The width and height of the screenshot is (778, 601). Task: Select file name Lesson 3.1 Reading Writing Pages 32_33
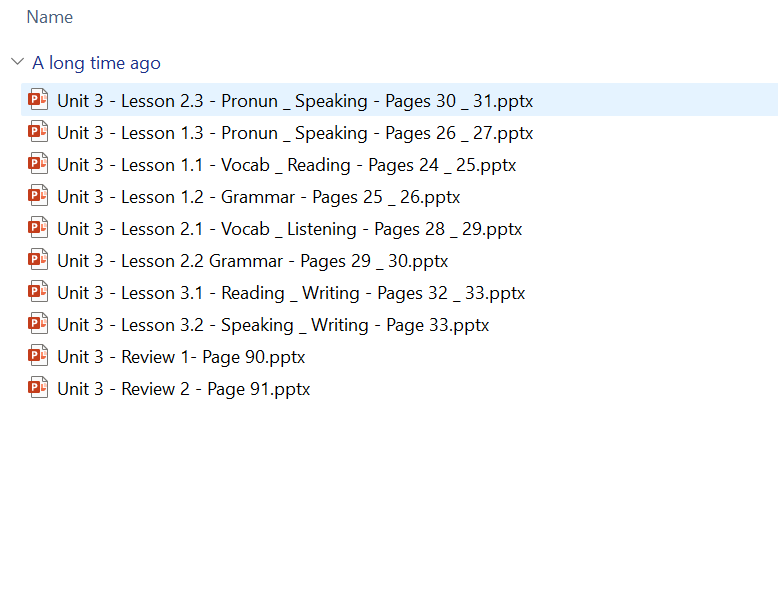tap(291, 293)
